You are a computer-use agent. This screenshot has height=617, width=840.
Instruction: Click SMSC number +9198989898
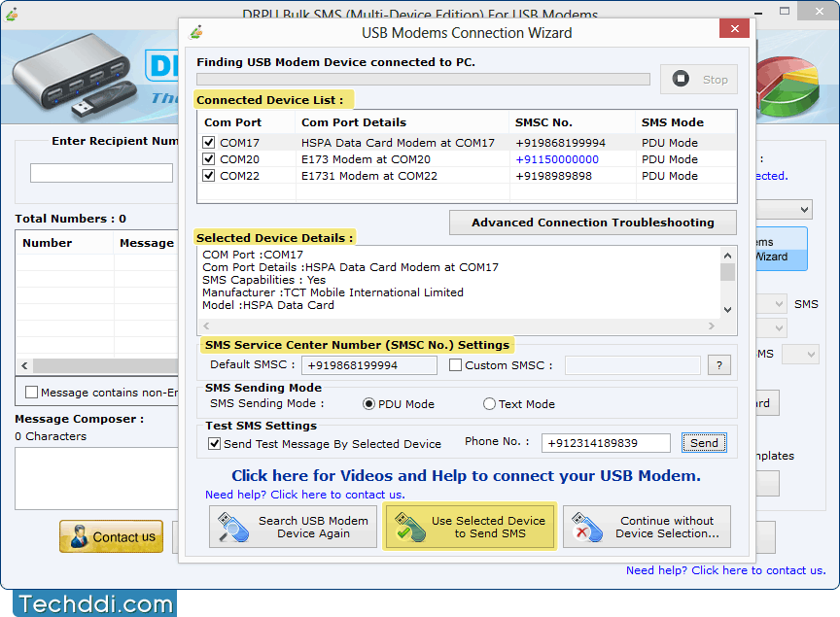point(553,176)
